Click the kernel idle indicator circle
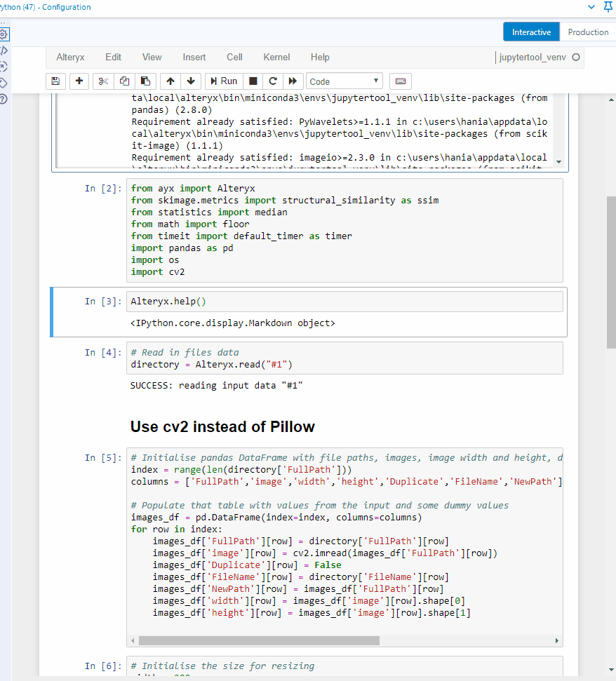The height and width of the screenshot is (681, 616). point(576,58)
